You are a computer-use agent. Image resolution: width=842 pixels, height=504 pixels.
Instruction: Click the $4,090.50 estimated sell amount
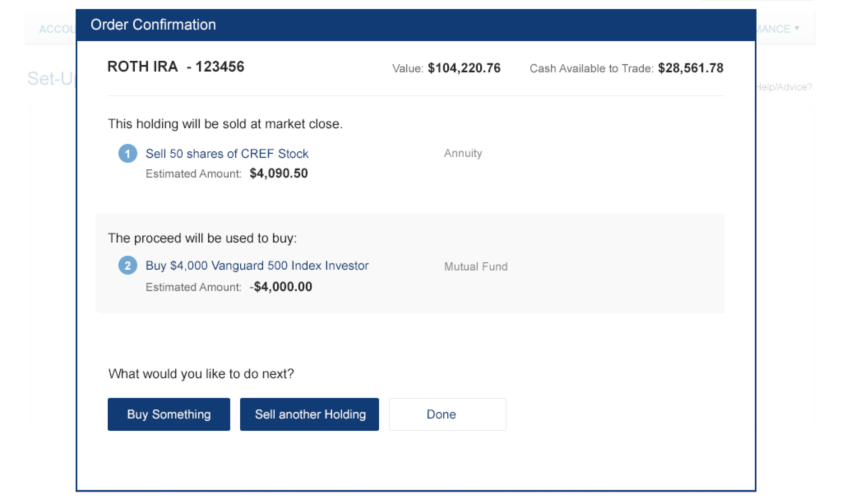pos(278,173)
